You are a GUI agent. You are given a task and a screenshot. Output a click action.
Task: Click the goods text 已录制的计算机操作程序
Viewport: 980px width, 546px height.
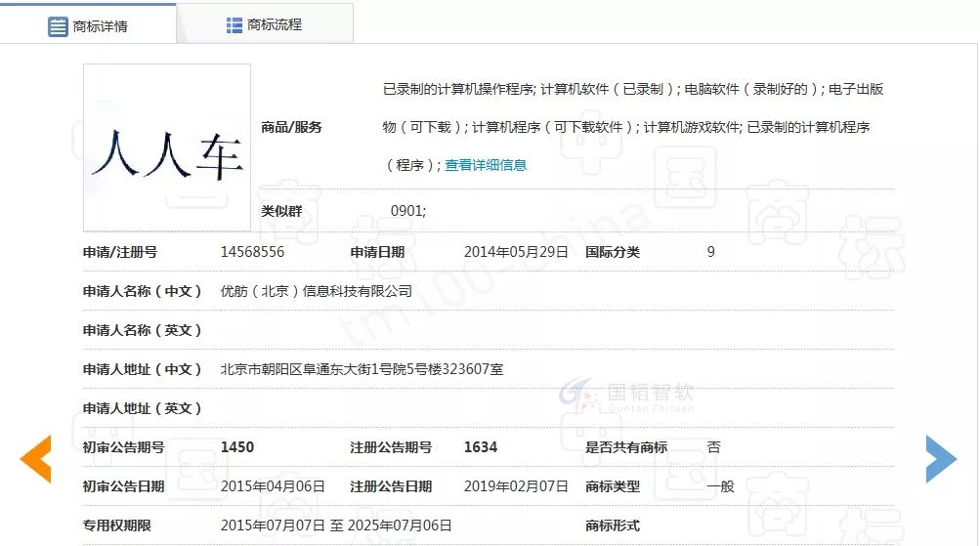click(458, 89)
